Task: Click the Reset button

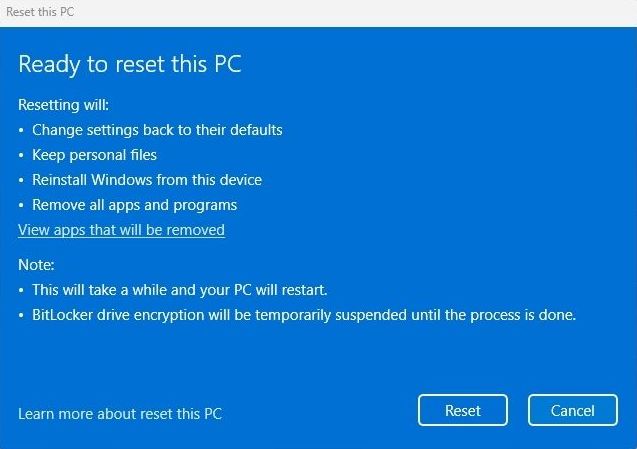Action: 463,410
